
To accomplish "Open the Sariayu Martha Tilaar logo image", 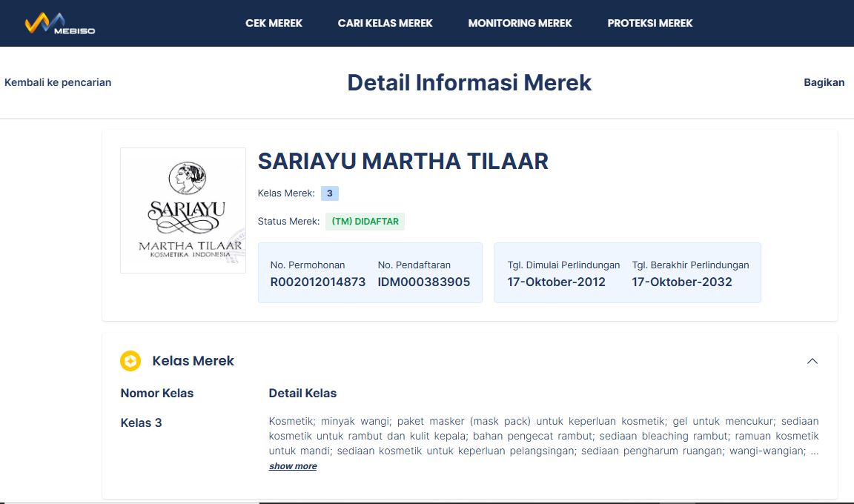I will pyautogui.click(x=183, y=210).
